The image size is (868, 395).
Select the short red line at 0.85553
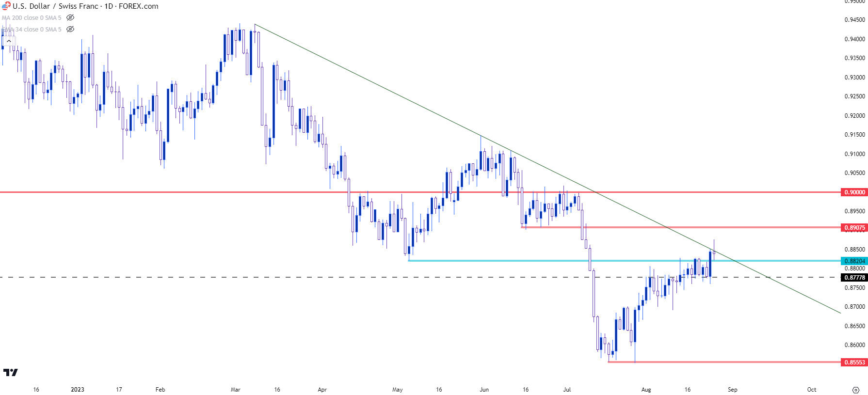pos(724,362)
